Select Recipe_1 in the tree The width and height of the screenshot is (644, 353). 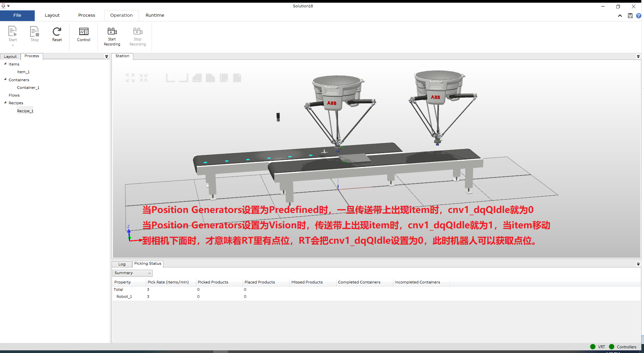point(25,111)
